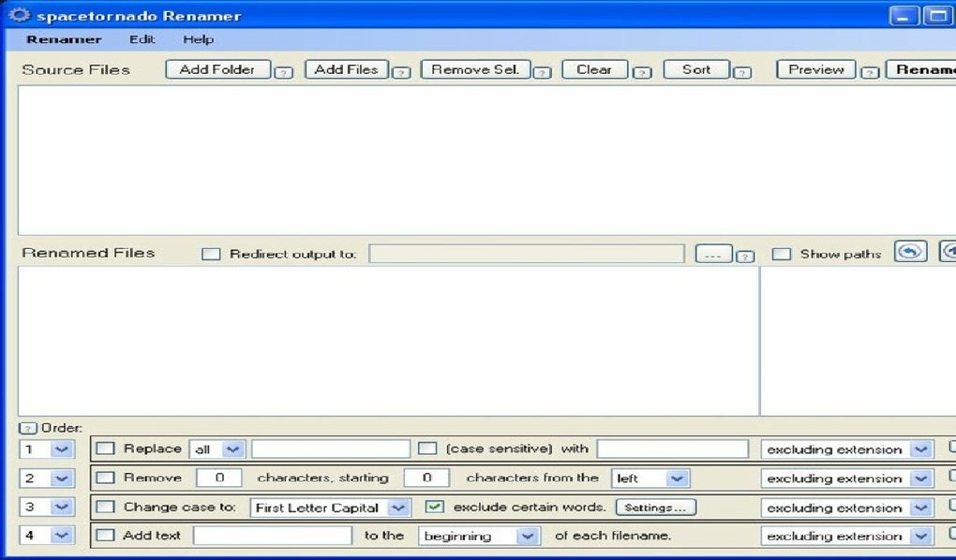Click the Add Folder button
956x560 pixels.
(217, 69)
